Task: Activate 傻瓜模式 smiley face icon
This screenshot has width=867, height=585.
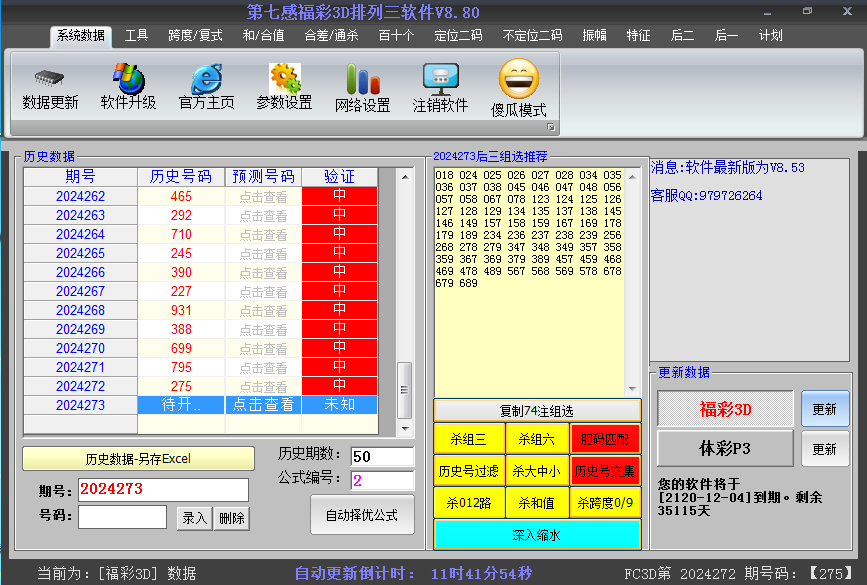Action: coord(518,80)
